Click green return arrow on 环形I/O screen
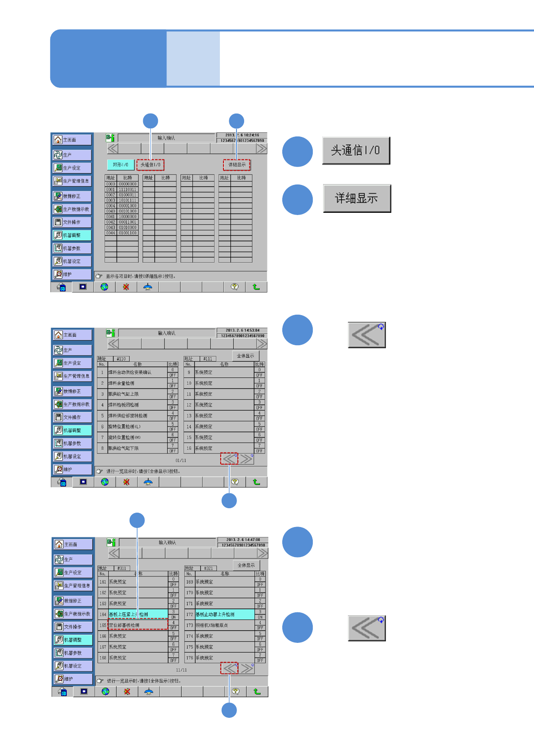The width and height of the screenshot is (534, 756). click(x=256, y=287)
